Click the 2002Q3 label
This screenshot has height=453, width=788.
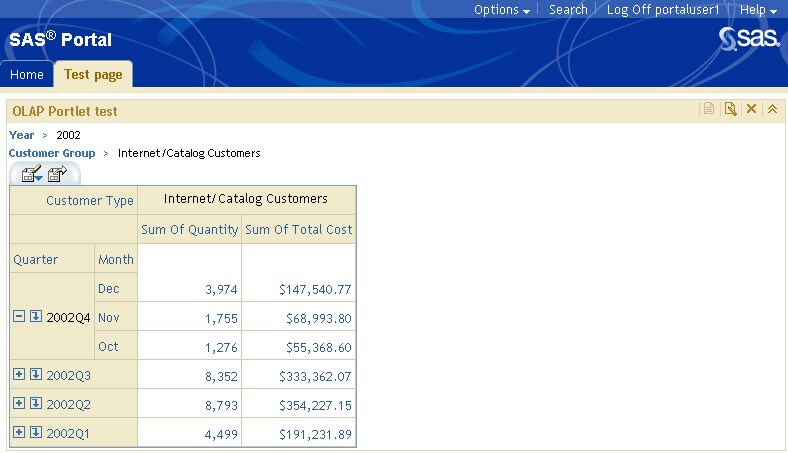coord(68,376)
